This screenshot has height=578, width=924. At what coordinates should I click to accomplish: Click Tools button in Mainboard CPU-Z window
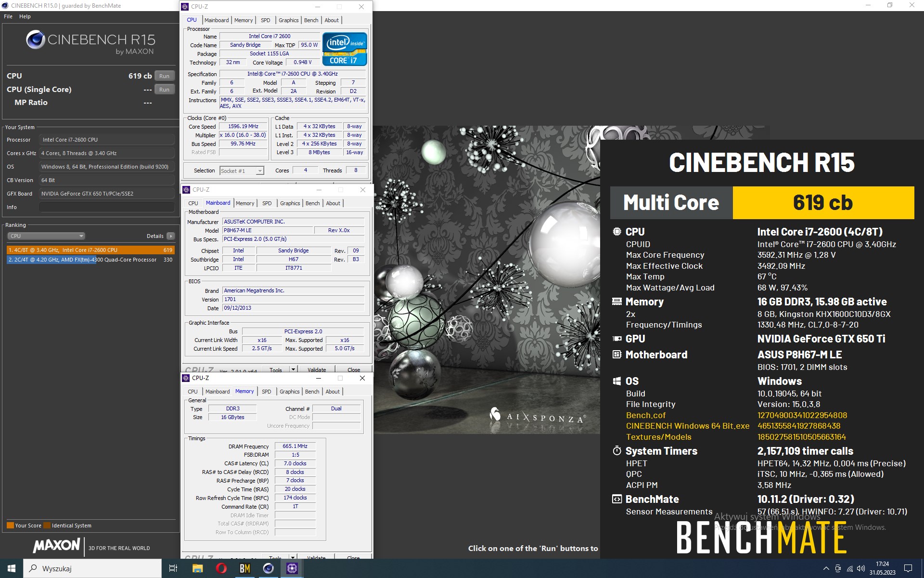click(276, 369)
